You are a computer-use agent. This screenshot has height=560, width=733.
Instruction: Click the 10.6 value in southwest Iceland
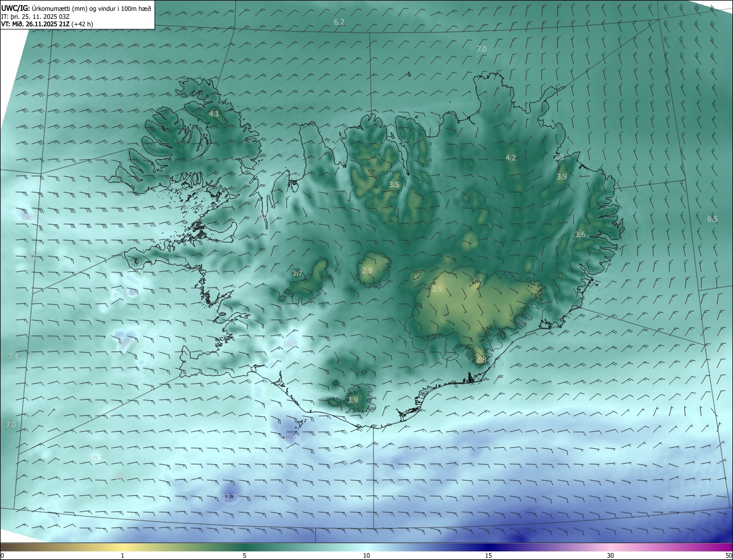click(290, 344)
